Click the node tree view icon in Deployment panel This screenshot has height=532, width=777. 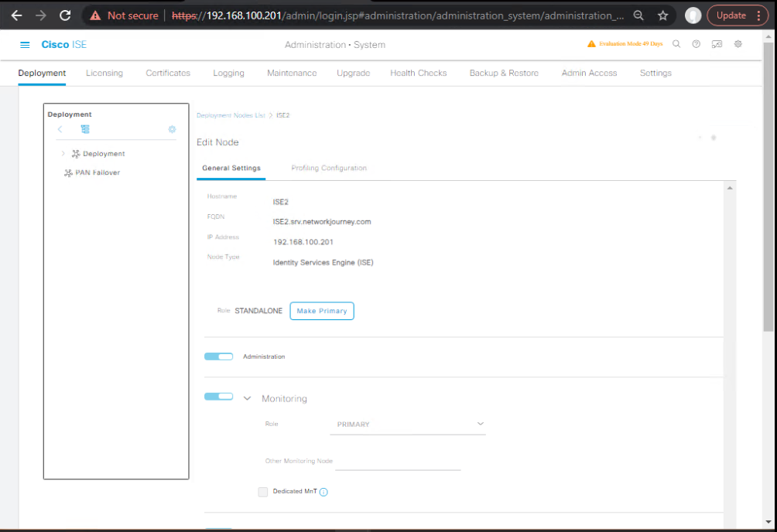click(x=85, y=129)
